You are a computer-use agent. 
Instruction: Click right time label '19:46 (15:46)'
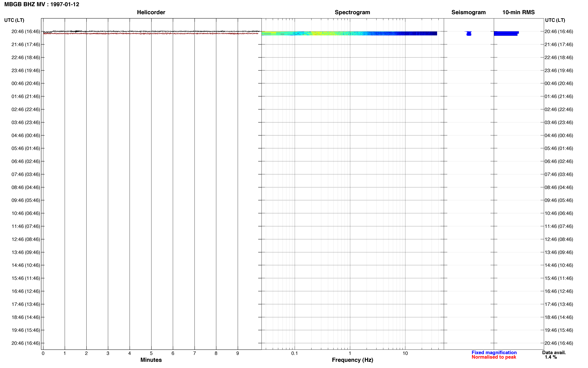tap(559, 330)
